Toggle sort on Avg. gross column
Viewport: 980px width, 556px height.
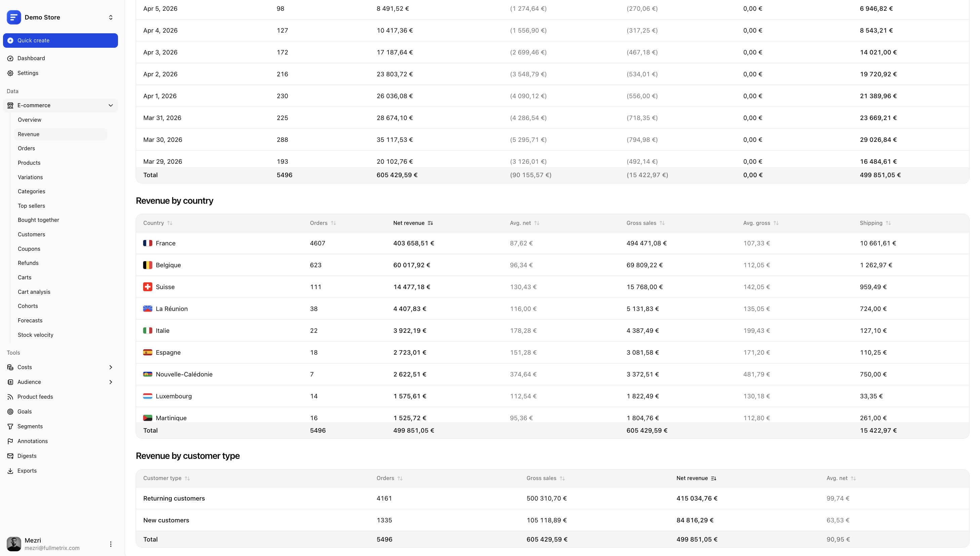(761, 223)
